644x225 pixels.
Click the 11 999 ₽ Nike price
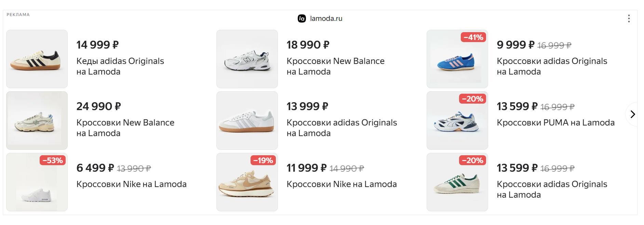(x=306, y=168)
